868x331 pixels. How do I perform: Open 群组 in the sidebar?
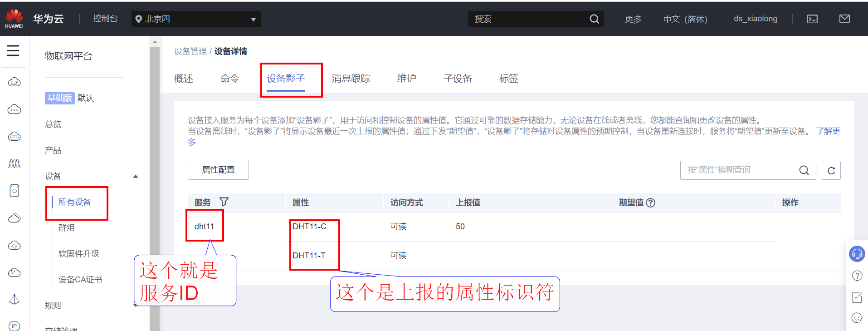pos(67,228)
